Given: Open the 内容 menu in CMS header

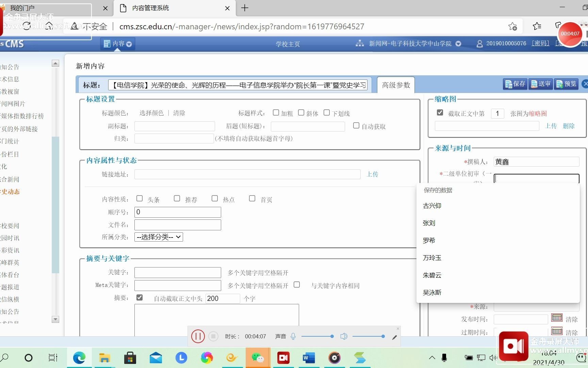Looking at the screenshot, I should pos(117,44).
